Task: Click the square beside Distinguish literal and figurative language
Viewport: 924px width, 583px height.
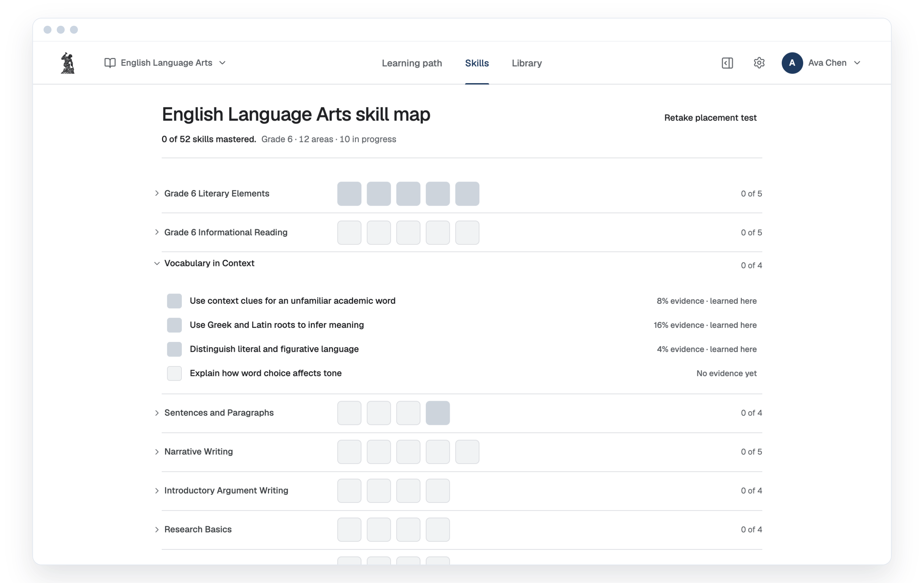Action: point(174,349)
